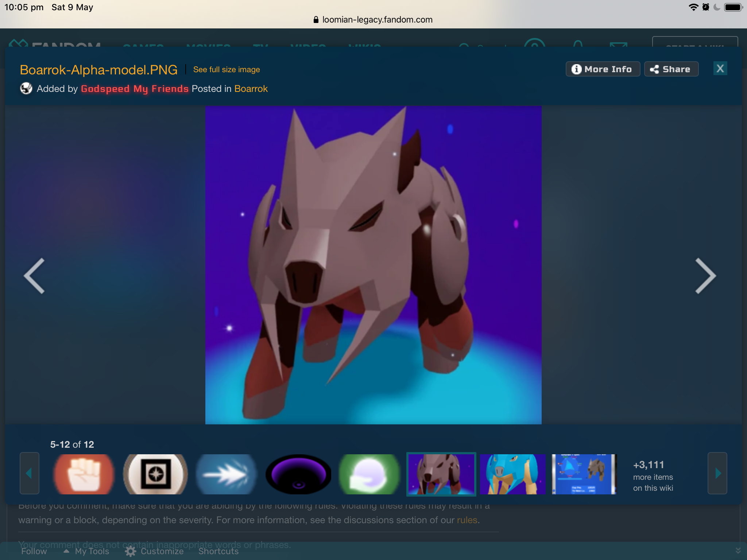This screenshot has width=747, height=560.
Task: Close the image lightbox with X
Action: [x=720, y=69]
